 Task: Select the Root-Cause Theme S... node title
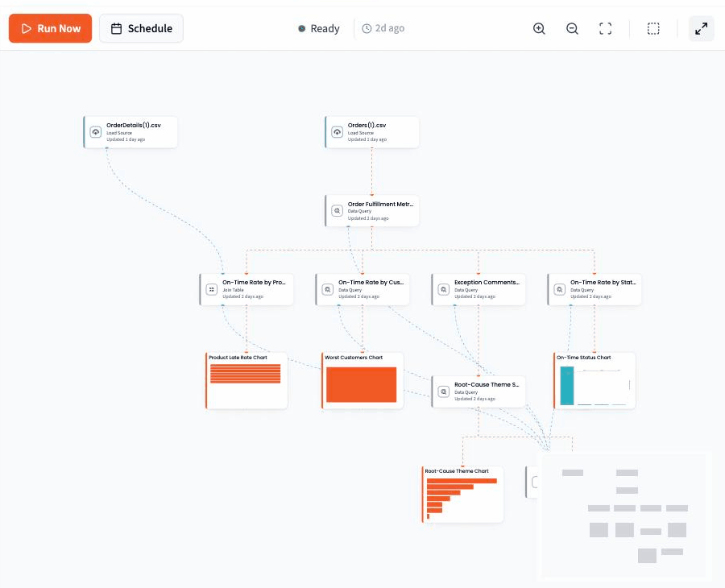(x=487, y=384)
